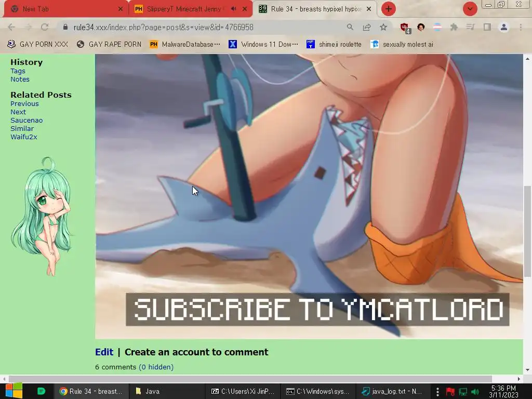Open the MalwareDatabase bookmark
The image size is (532, 399).
coord(185,44)
